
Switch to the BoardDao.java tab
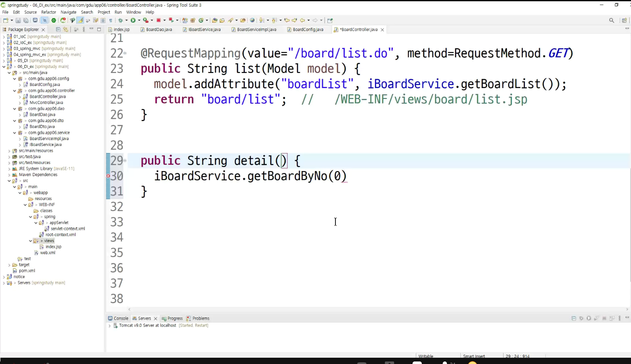pos(156,29)
